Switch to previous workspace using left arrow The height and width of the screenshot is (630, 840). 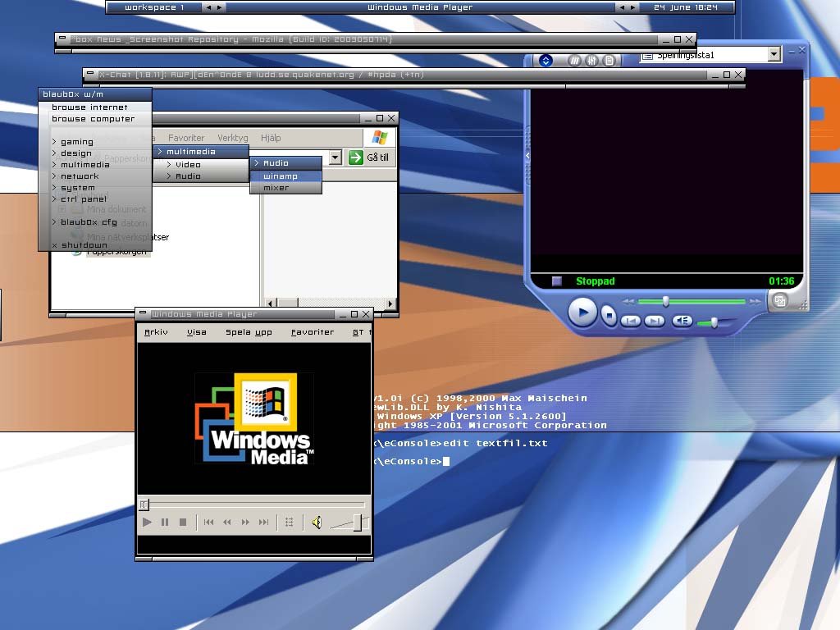208,7
